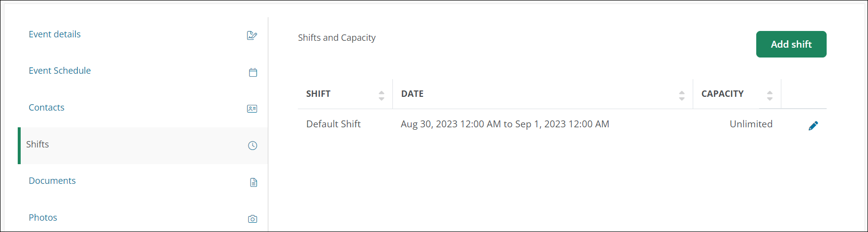Click the Default Shift row name
Screen dimensions: 868x232
[333, 124]
